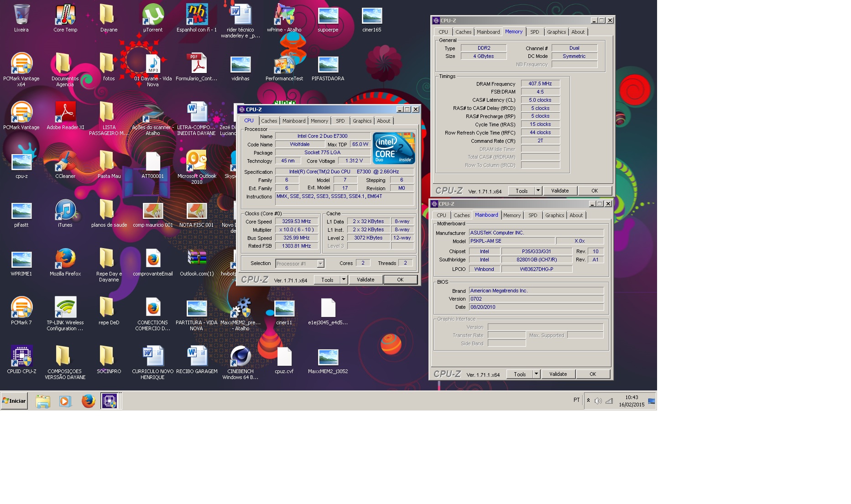851x504 pixels.
Task: Click CPU-Z taskbar button
Action: pyautogui.click(x=110, y=401)
